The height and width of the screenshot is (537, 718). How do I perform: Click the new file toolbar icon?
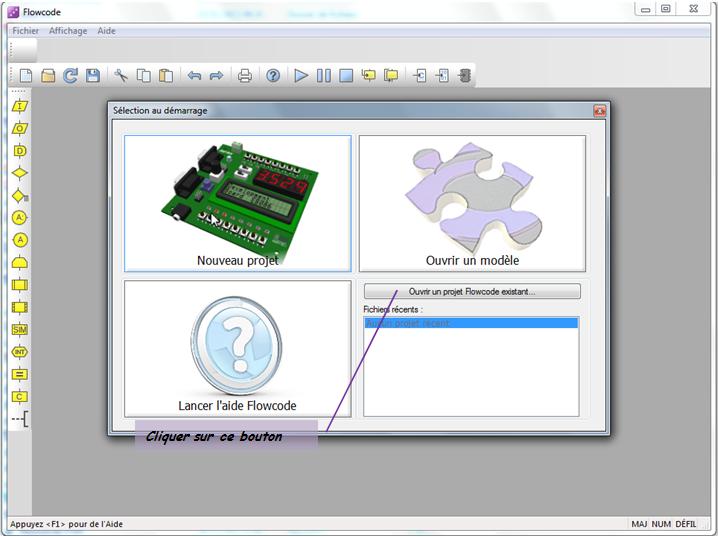25,75
